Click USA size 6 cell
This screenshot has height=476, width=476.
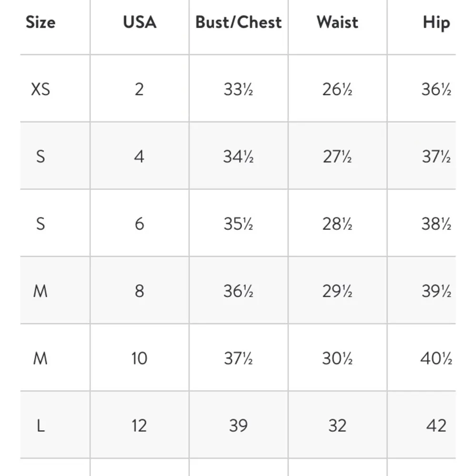click(139, 224)
